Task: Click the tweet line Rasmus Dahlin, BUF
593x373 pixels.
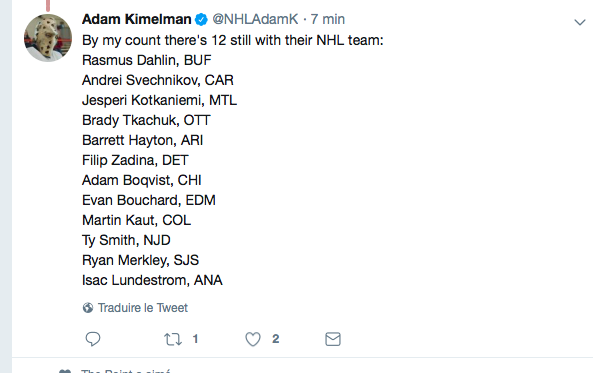Action: [x=147, y=60]
